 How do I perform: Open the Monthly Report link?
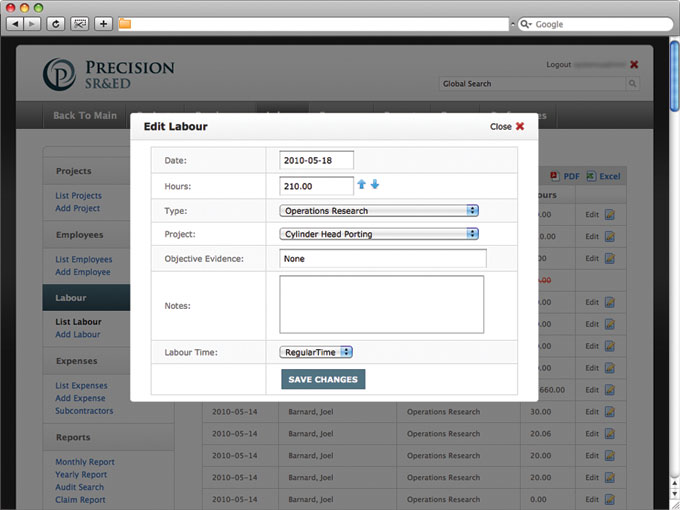[x=85, y=462]
